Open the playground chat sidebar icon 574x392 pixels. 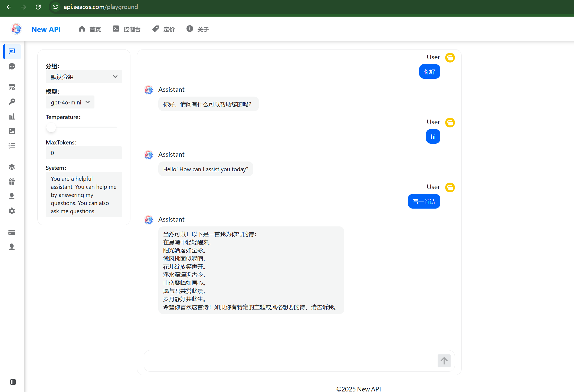[x=12, y=51]
